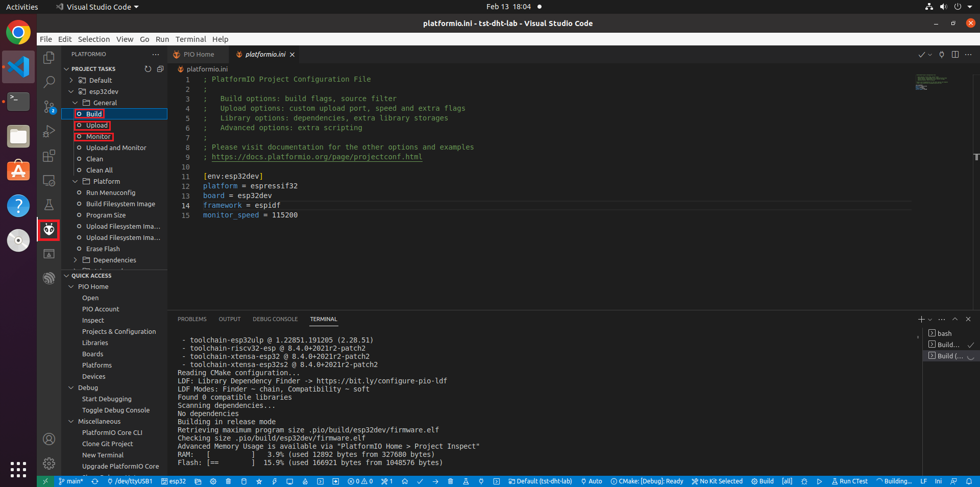Screen dimensions: 980x487
Task: Collapse the PIO Home group
Action: click(x=71, y=287)
